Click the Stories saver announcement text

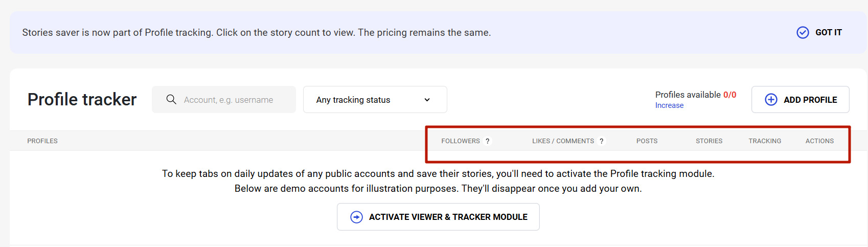point(257,33)
